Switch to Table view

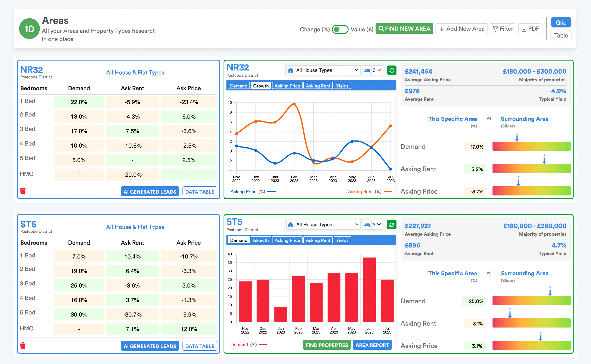561,36
